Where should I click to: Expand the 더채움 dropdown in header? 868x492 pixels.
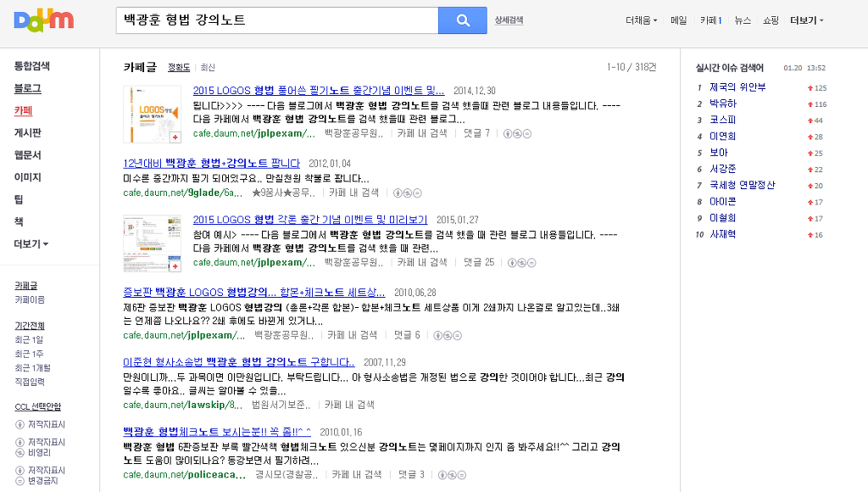point(641,20)
